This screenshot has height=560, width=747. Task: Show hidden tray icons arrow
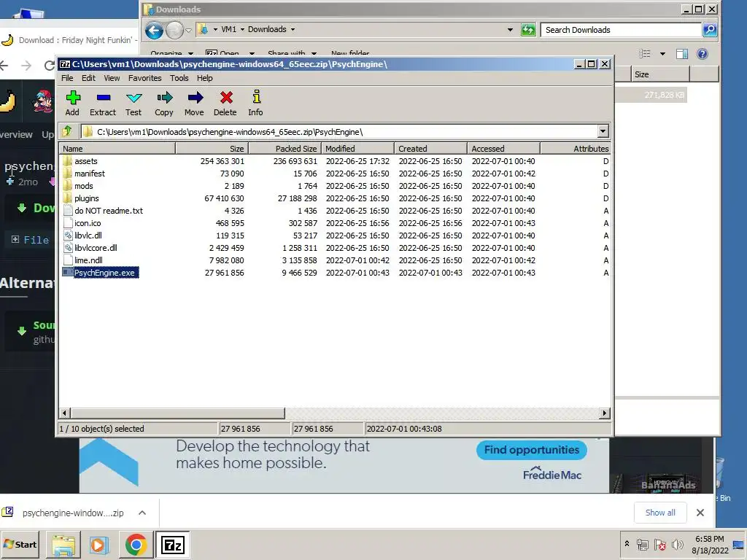click(x=627, y=544)
